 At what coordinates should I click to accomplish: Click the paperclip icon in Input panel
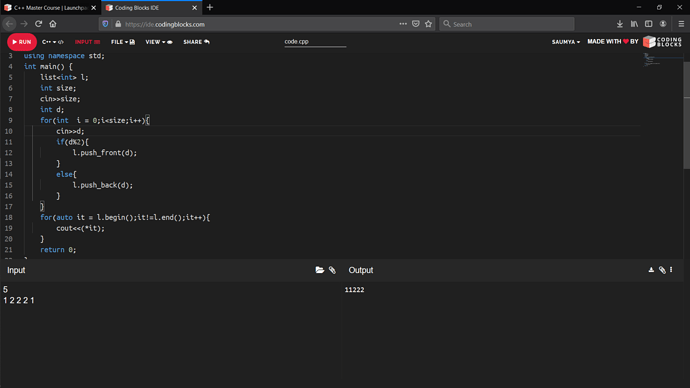pyautogui.click(x=332, y=270)
